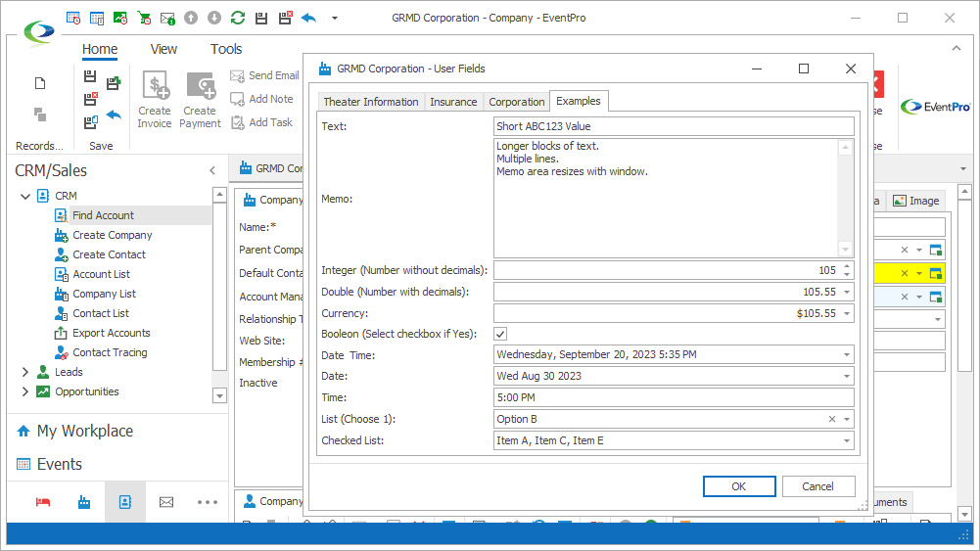This screenshot has height=551, width=980.
Task: Click the green refresh arrows icon
Action: (238, 19)
